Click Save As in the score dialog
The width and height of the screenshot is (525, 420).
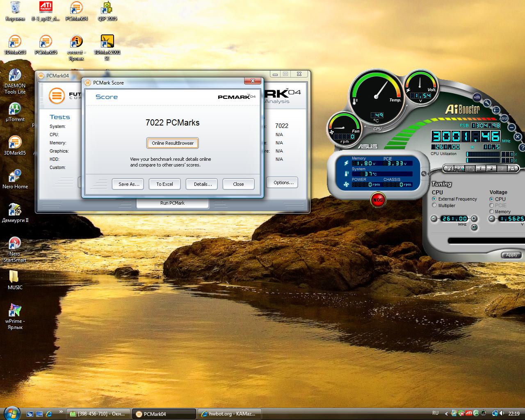pos(129,184)
